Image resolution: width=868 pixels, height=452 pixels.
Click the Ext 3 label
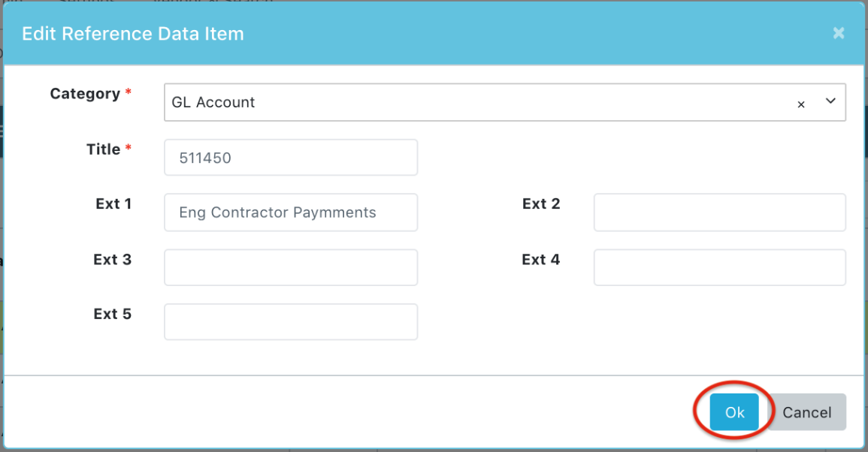pyautogui.click(x=113, y=260)
